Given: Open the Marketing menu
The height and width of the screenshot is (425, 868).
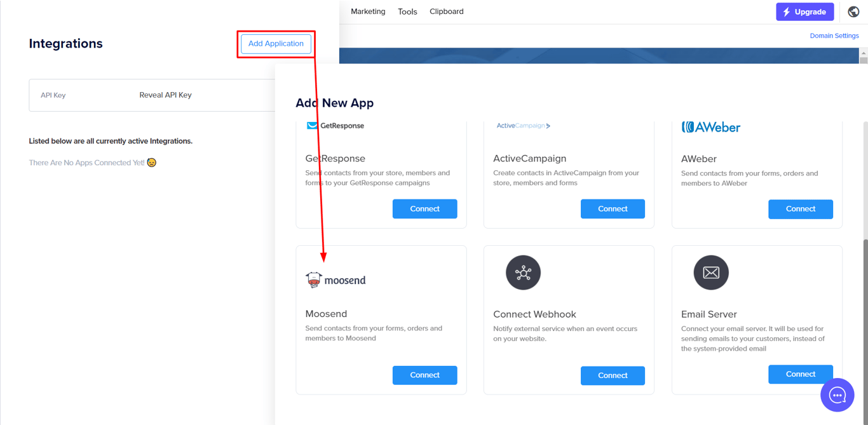Looking at the screenshot, I should (x=368, y=11).
